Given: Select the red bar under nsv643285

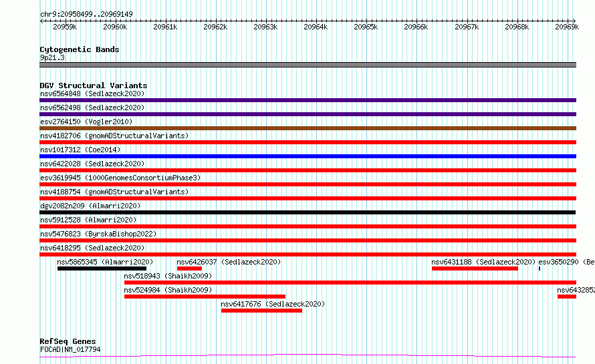Looking at the screenshot, I should coord(566,297).
